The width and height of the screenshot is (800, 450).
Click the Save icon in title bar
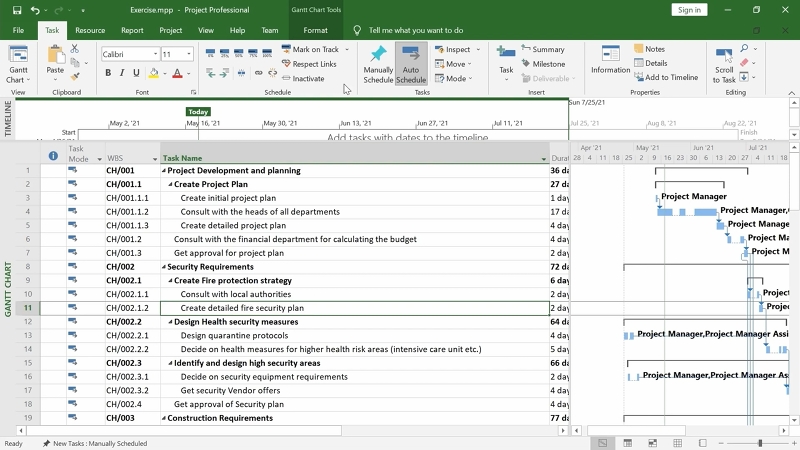pyautogui.click(x=17, y=10)
